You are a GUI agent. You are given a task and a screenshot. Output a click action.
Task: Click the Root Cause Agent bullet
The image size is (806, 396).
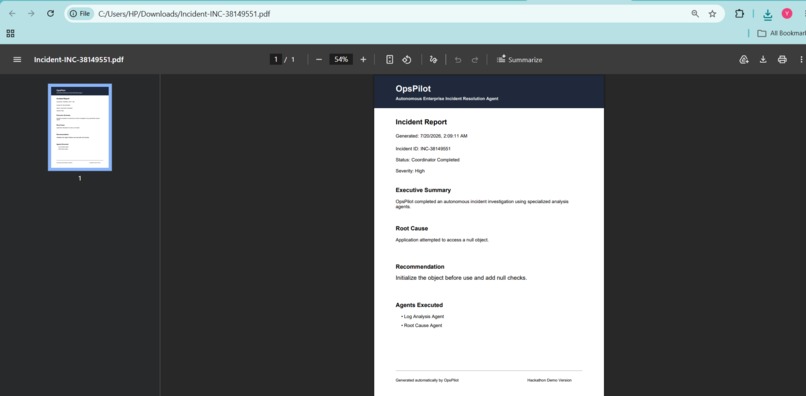click(x=422, y=326)
